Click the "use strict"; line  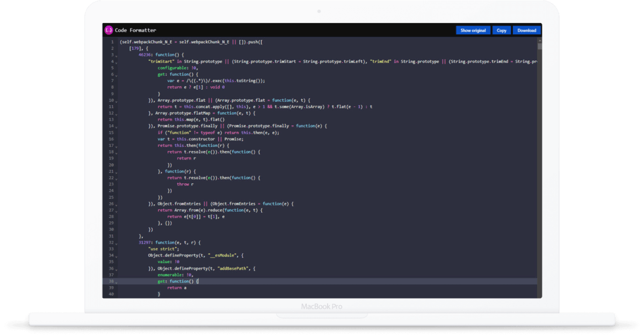click(x=163, y=249)
